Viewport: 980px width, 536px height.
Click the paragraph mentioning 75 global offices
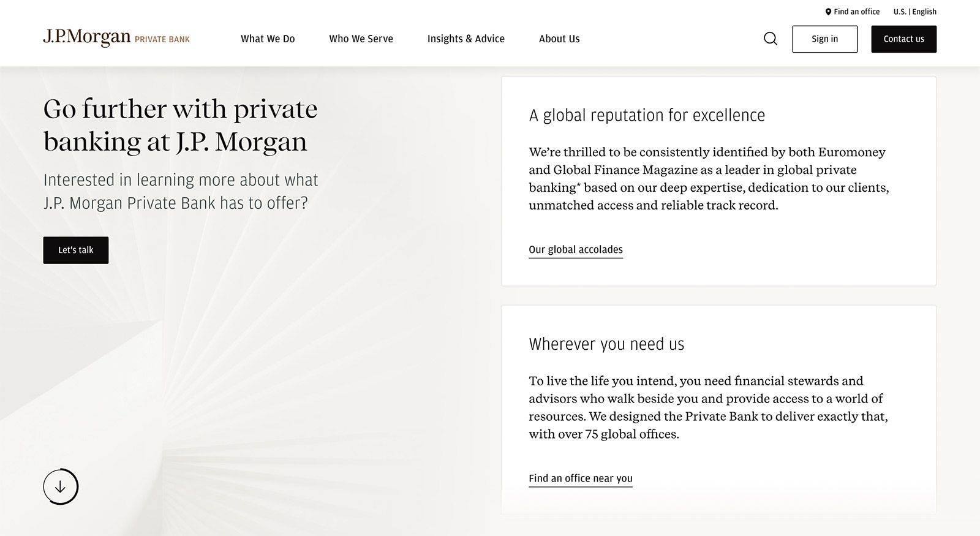click(x=708, y=407)
